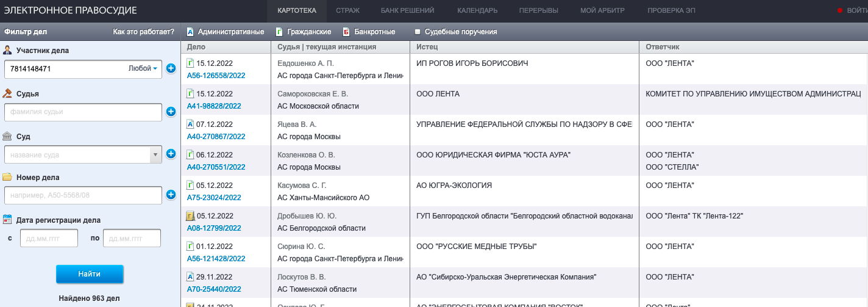This screenshot has height=307, width=868.
Task: Open the Страж tab
Action: coord(347,10)
